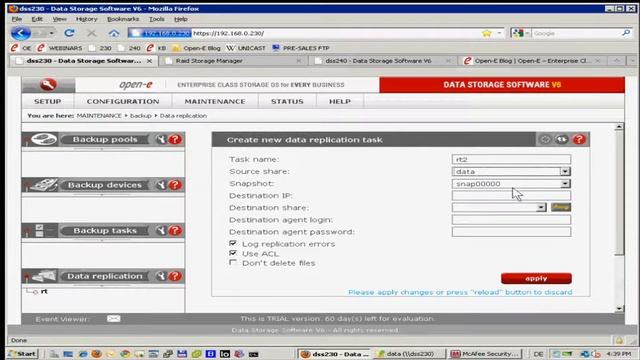This screenshot has width=640, height=360.
Task: Click the wrench icon beside Backup tasks
Action: coord(161,231)
